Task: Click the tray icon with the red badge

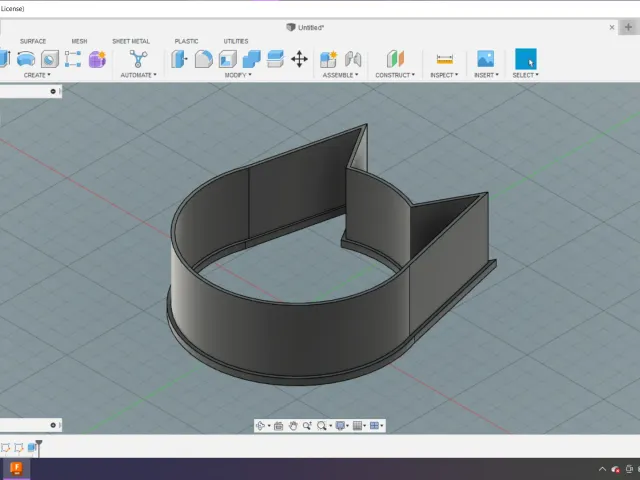Action: (x=616, y=469)
